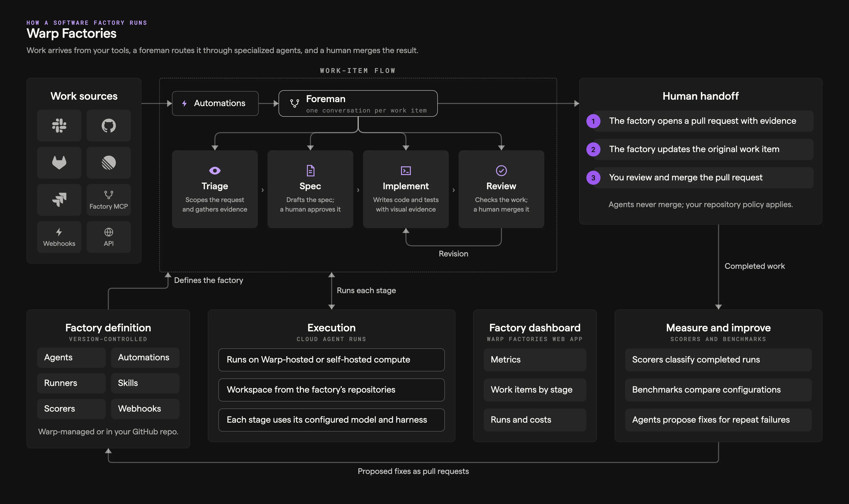The width and height of the screenshot is (849, 504).
Task: Click 'Agents never merge; your repository policy applies.'
Action: tap(701, 205)
